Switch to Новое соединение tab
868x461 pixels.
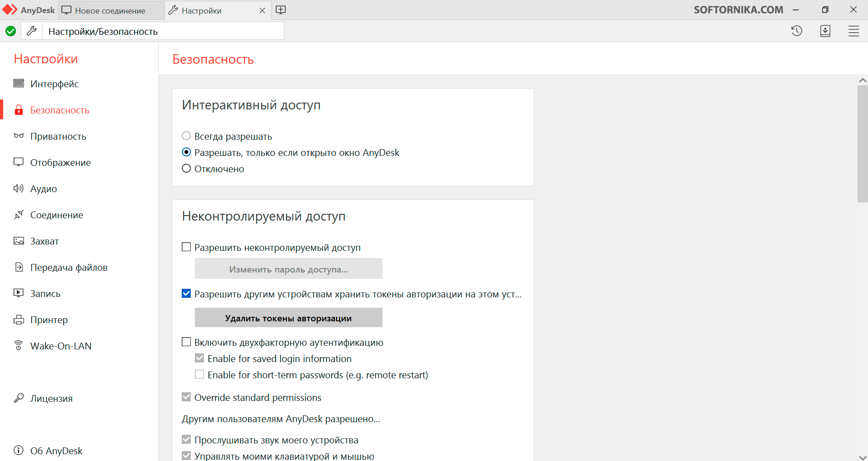[x=111, y=10]
